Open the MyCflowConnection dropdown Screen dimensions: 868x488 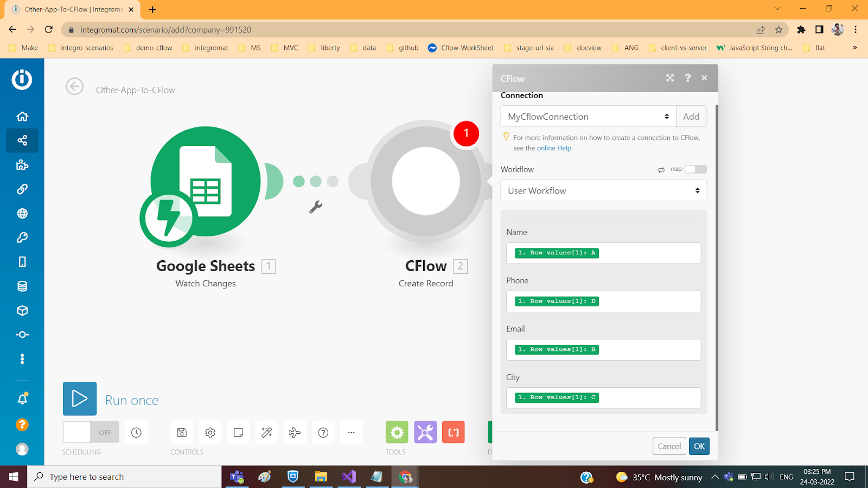pos(588,117)
